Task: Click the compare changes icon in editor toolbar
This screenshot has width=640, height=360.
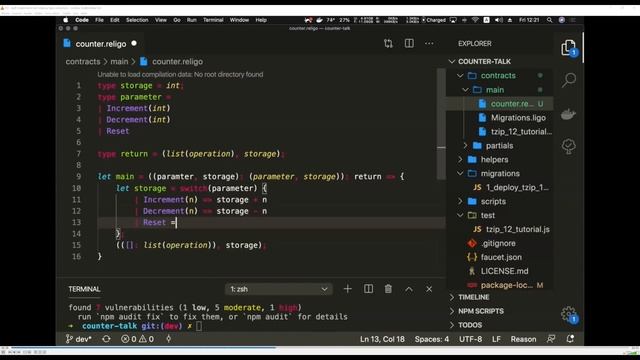Action: click(388, 43)
